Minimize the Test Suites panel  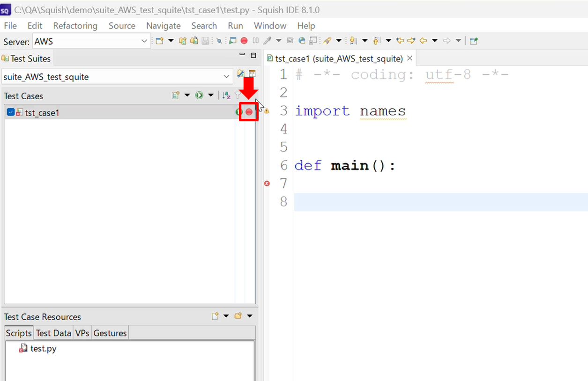[242, 55]
